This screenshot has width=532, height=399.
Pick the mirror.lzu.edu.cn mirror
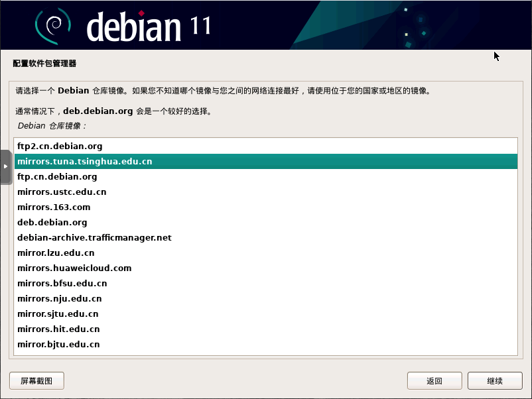[266, 253]
